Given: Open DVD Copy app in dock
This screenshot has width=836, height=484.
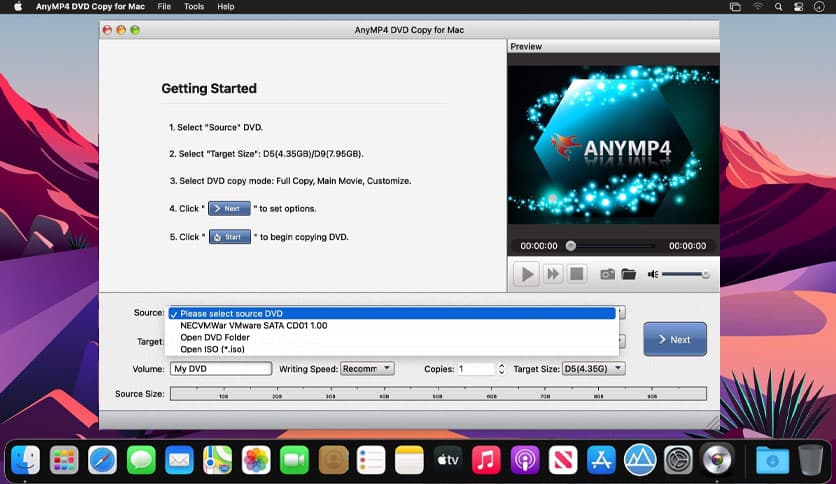Looking at the screenshot, I should [x=717, y=459].
